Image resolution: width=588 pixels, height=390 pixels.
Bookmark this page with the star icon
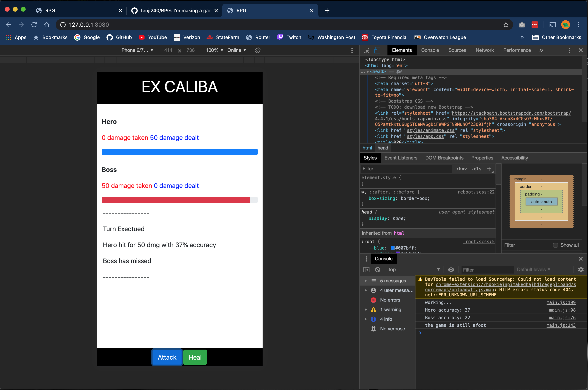coord(506,25)
